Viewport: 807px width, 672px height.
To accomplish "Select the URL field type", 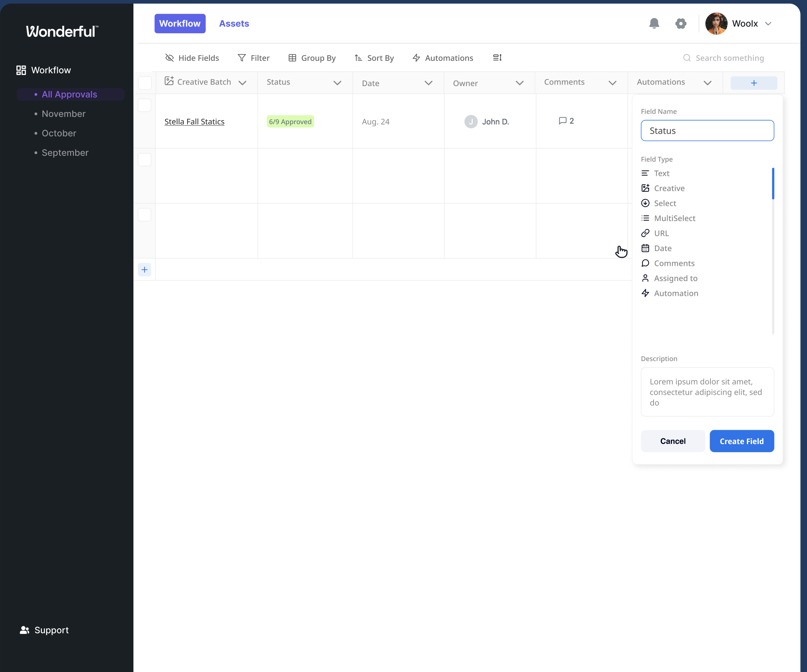I will pos(661,233).
